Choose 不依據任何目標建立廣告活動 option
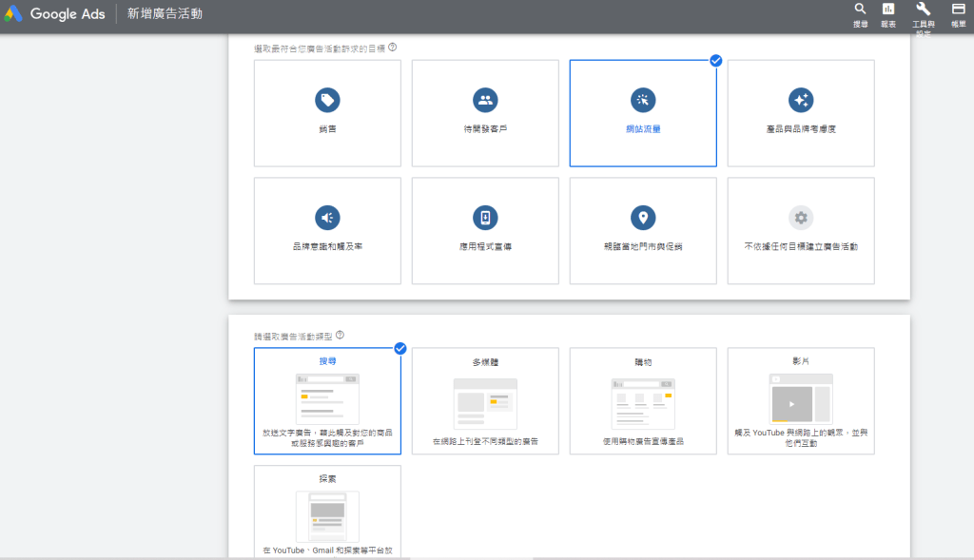 pos(801,230)
